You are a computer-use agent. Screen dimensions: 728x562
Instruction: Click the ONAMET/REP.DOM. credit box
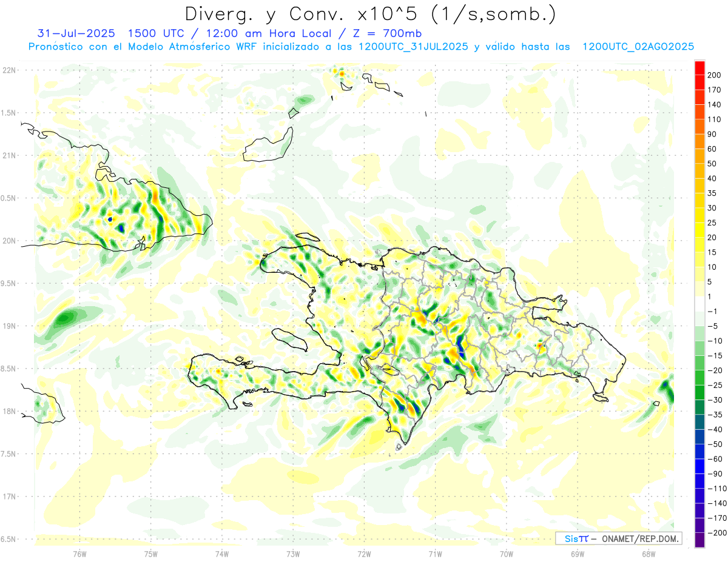click(618, 538)
